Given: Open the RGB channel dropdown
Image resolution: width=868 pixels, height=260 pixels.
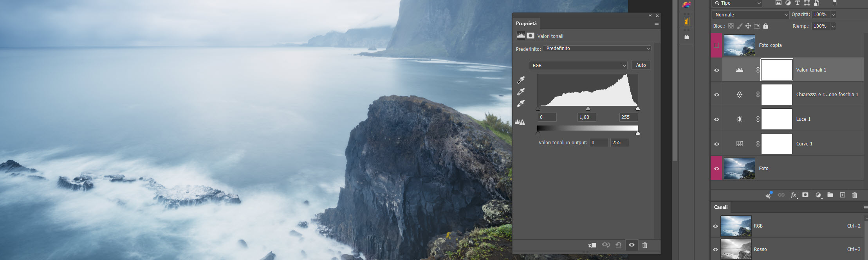Looking at the screenshot, I should pos(578,66).
